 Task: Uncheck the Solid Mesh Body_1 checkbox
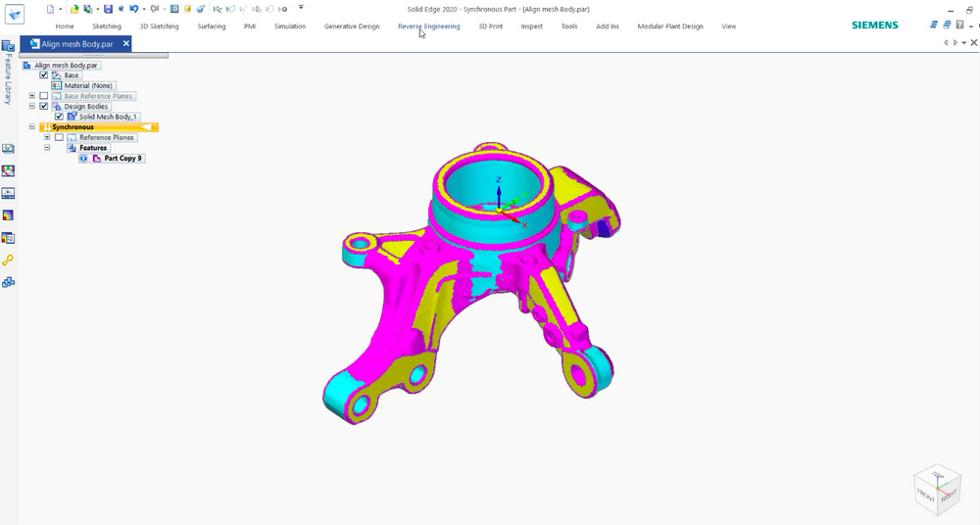pos(59,117)
